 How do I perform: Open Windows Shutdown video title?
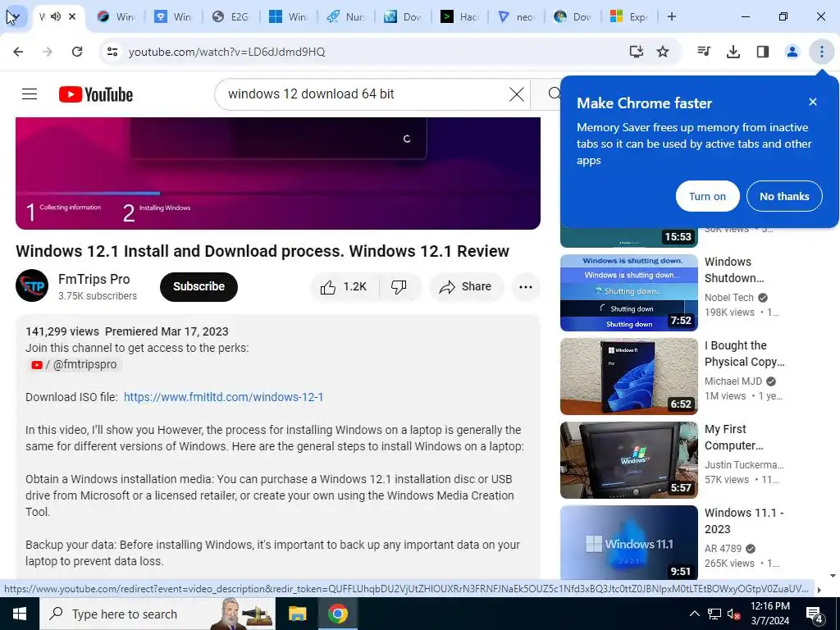[x=734, y=270]
